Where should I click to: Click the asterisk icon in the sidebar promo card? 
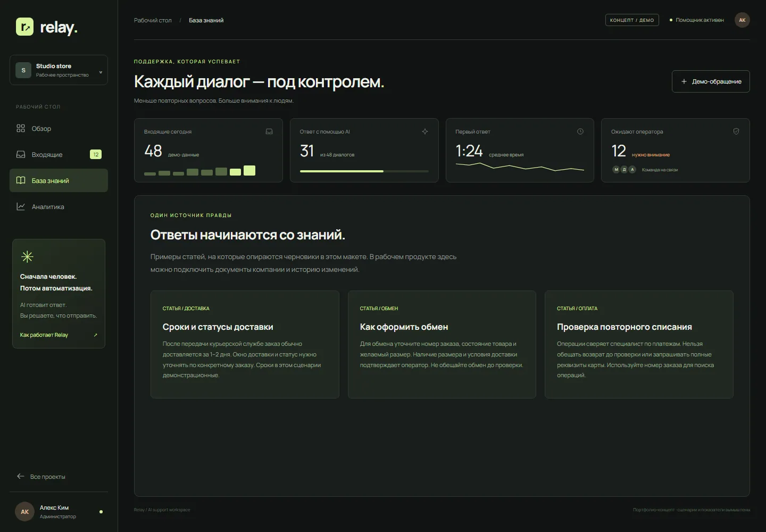point(27,257)
